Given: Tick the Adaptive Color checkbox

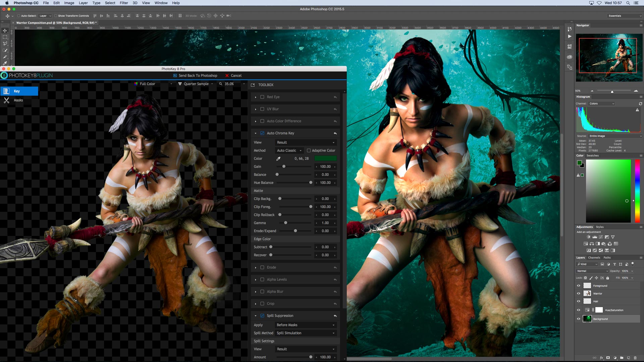Looking at the screenshot, I should click(x=309, y=150).
